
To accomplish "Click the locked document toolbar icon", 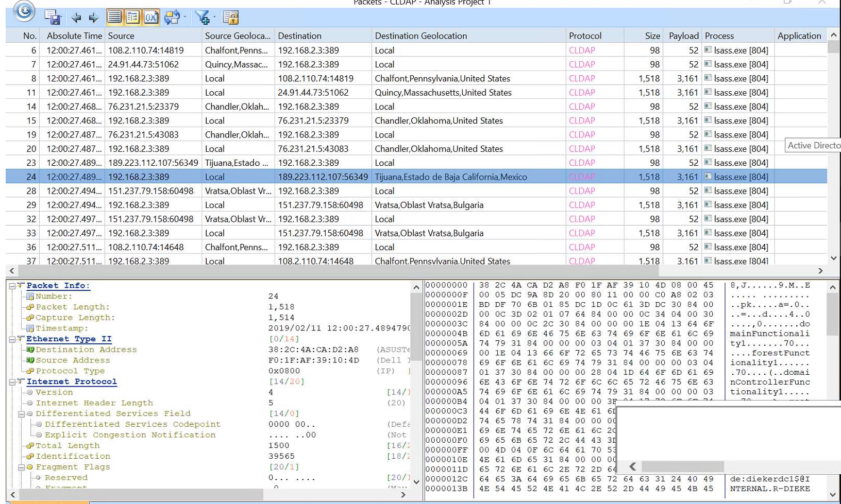I will coord(231,17).
